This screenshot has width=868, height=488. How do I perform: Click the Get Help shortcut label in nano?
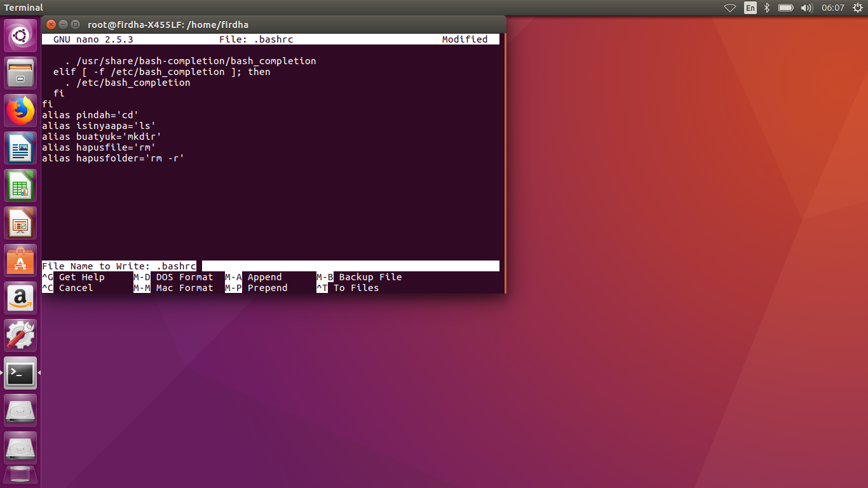pyautogui.click(x=81, y=277)
